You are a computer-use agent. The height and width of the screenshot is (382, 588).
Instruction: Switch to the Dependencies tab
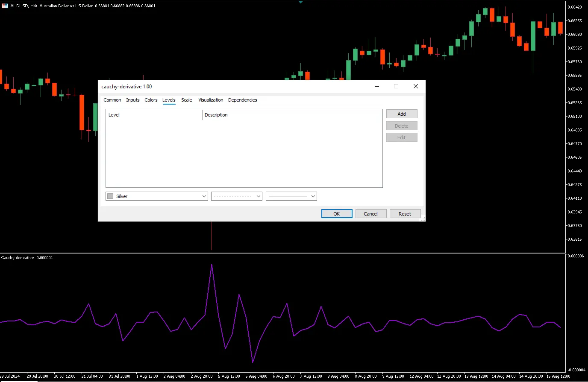pyautogui.click(x=243, y=100)
